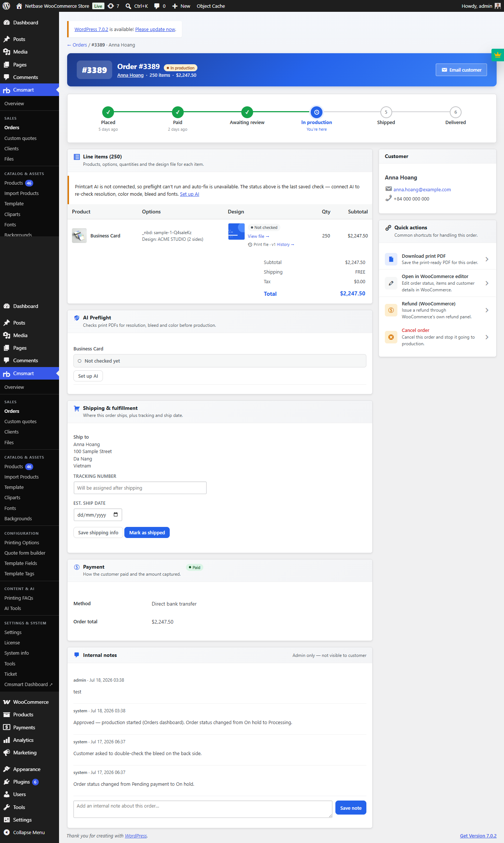Click the green crown badge
The image size is (504, 843).
point(498,55)
